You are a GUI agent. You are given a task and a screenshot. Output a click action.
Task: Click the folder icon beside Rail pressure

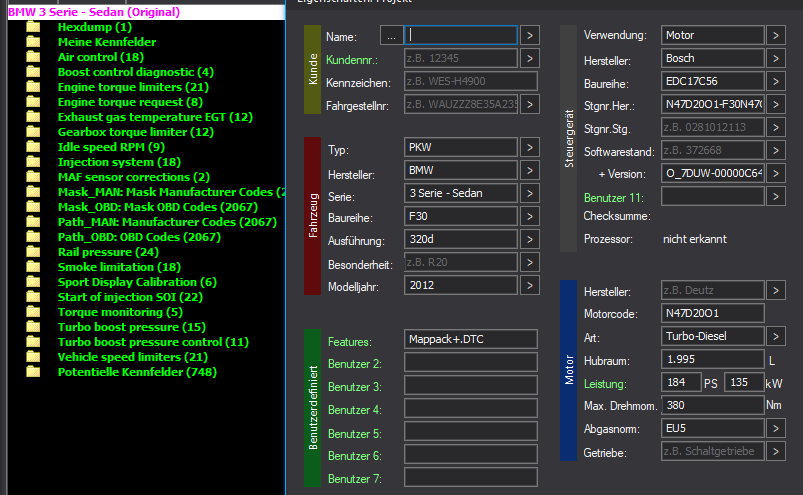point(33,252)
